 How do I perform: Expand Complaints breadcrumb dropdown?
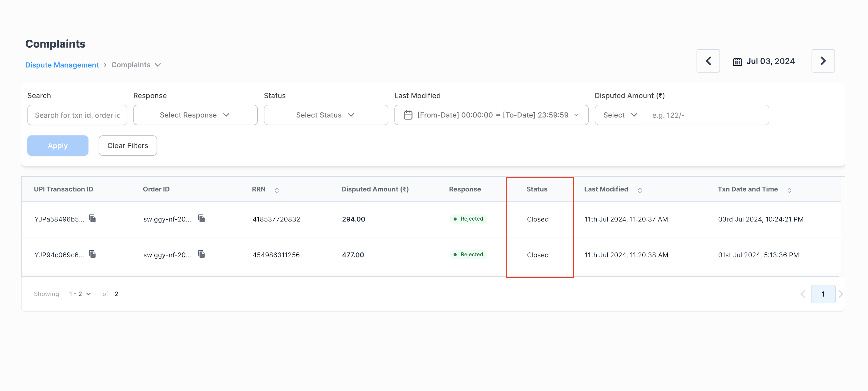click(x=158, y=65)
